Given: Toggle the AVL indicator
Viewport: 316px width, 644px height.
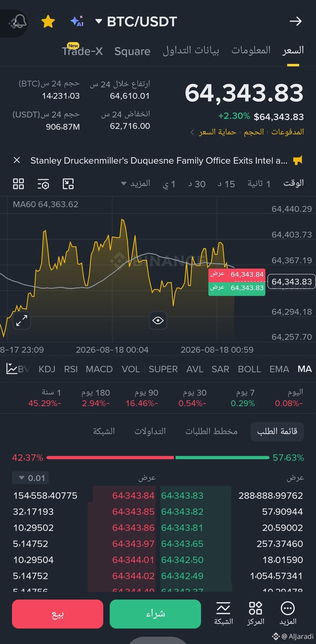Looking at the screenshot, I should click(195, 369).
